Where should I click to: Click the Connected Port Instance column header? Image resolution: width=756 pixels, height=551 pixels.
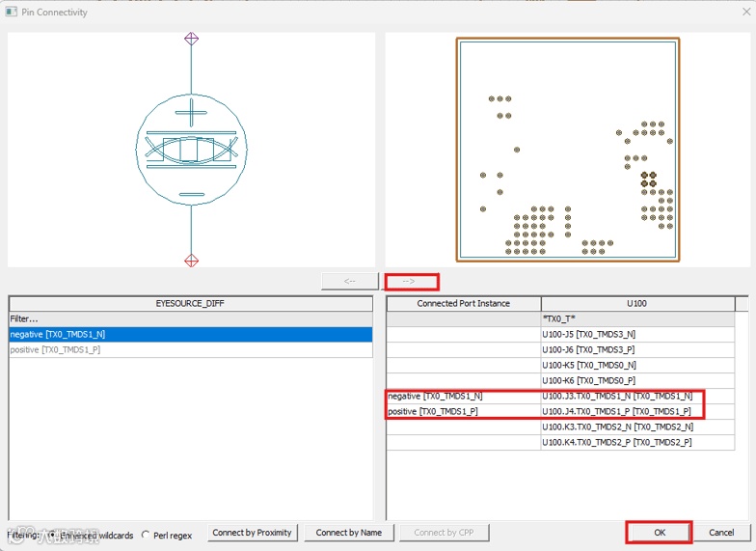[463, 303]
